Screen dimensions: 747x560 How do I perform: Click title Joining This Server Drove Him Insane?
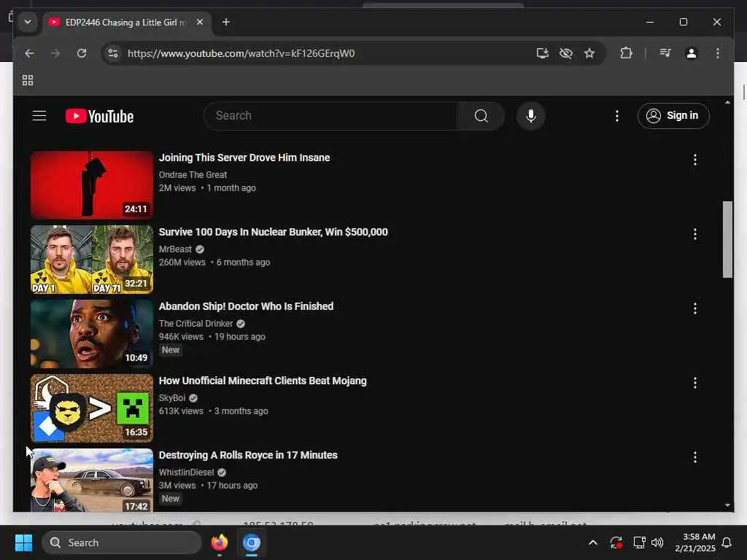[244, 157]
